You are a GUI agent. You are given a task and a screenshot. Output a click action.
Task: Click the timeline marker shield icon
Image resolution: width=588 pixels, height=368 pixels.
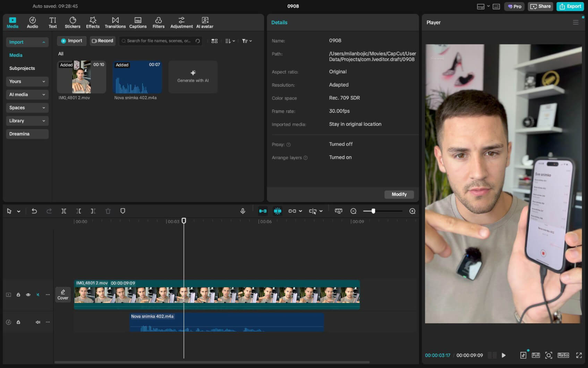tap(123, 211)
